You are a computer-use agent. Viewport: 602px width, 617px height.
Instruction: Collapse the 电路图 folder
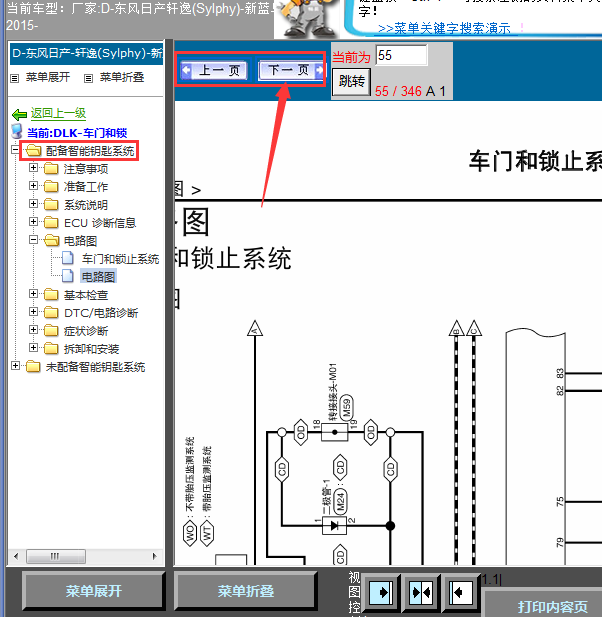[x=33, y=240]
